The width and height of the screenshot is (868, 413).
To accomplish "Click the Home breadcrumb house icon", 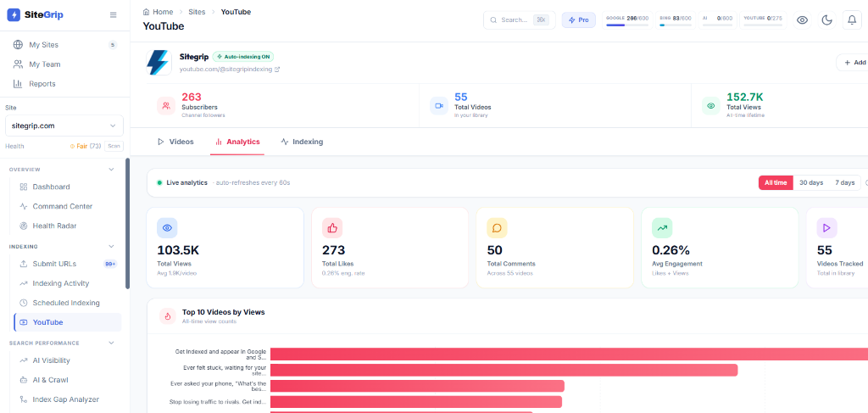I will [x=146, y=12].
